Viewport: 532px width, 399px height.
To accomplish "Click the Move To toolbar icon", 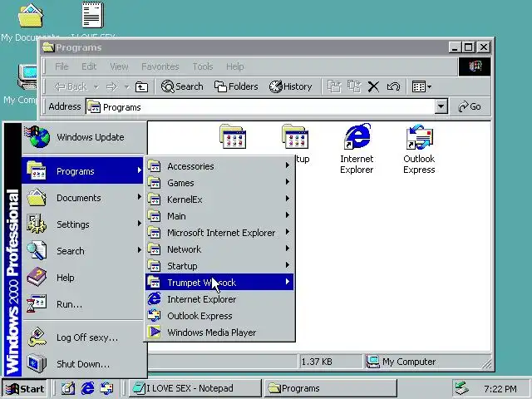I will [x=334, y=86].
